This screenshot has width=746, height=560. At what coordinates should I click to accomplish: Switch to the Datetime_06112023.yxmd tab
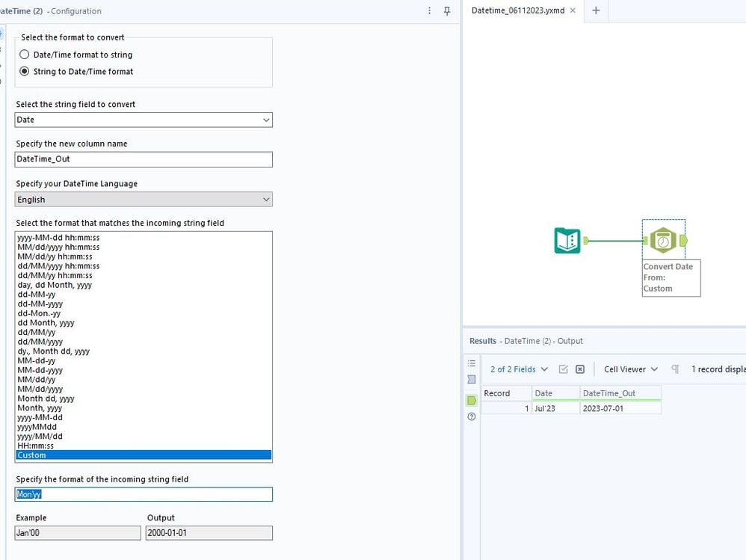[x=518, y=10]
